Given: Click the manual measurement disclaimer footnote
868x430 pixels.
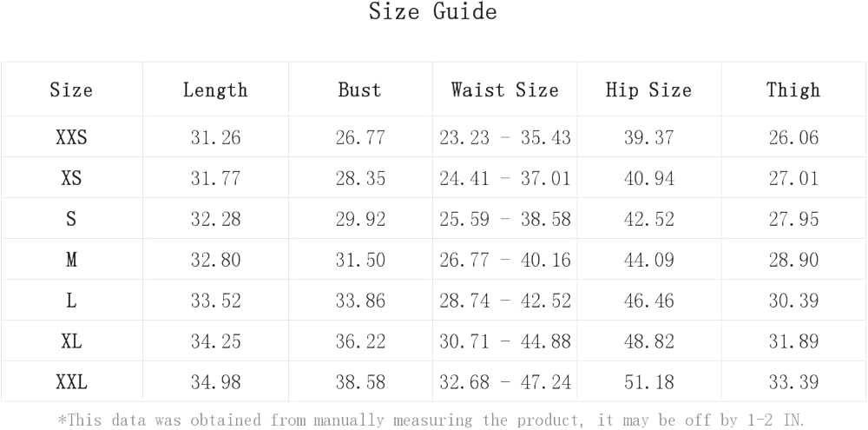Looking at the screenshot, I should pos(431,420).
